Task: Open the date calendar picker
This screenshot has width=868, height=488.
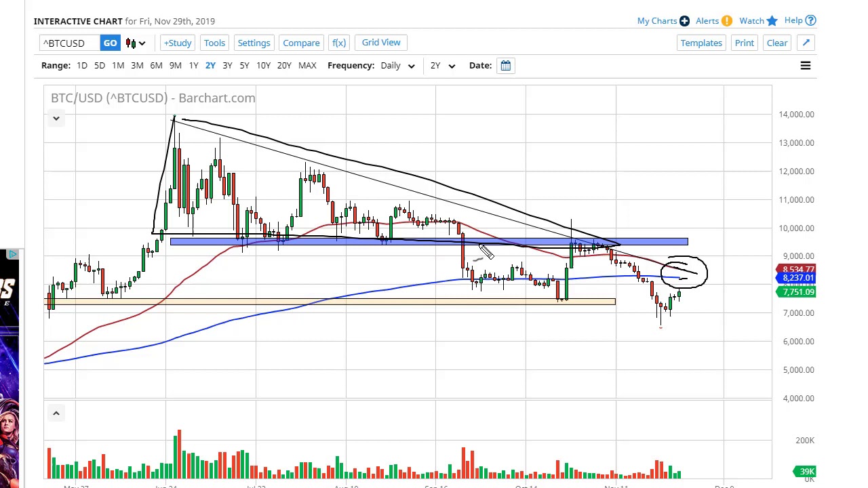Action: pos(506,66)
